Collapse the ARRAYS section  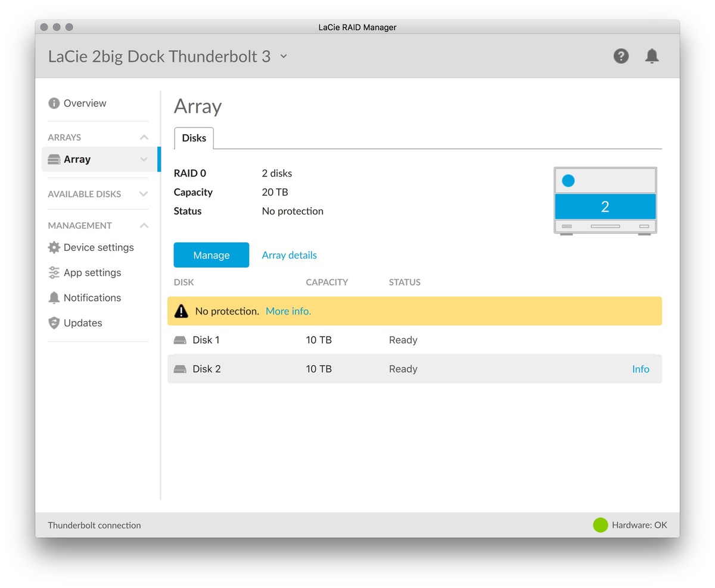click(x=144, y=138)
